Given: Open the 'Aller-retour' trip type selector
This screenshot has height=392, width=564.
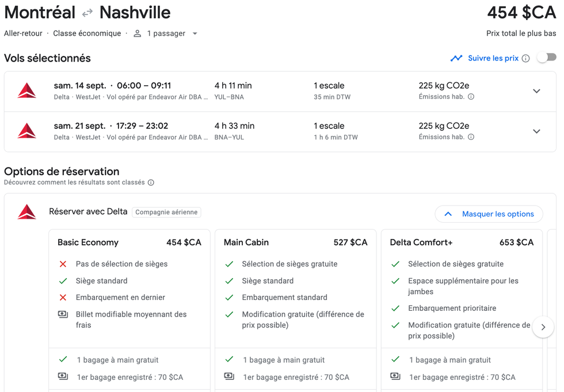Looking at the screenshot, I should [x=23, y=33].
